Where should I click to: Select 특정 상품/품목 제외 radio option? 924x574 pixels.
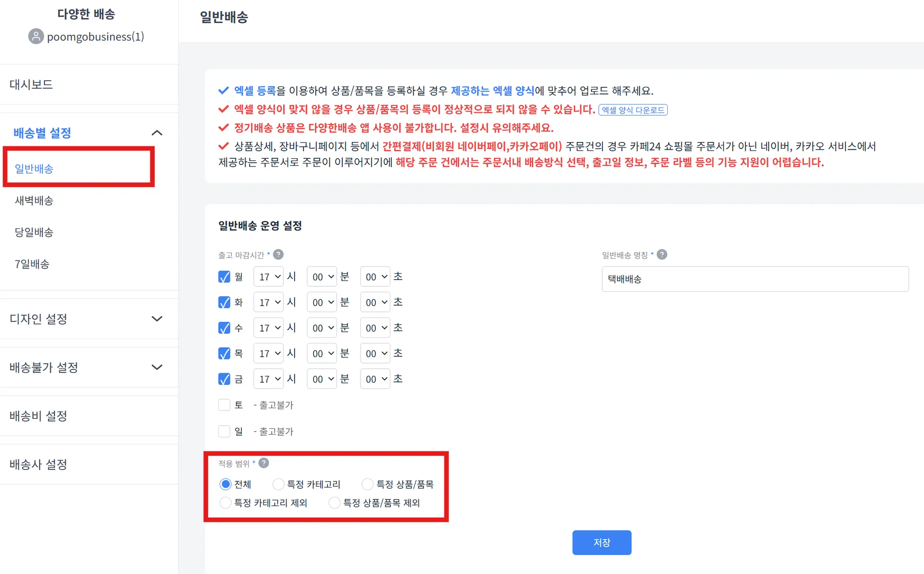point(334,502)
